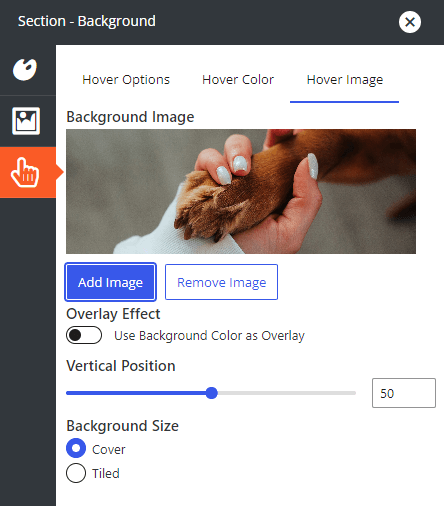This screenshot has height=506, width=444.
Task: Select the Hover Image tab
Action: point(345,80)
